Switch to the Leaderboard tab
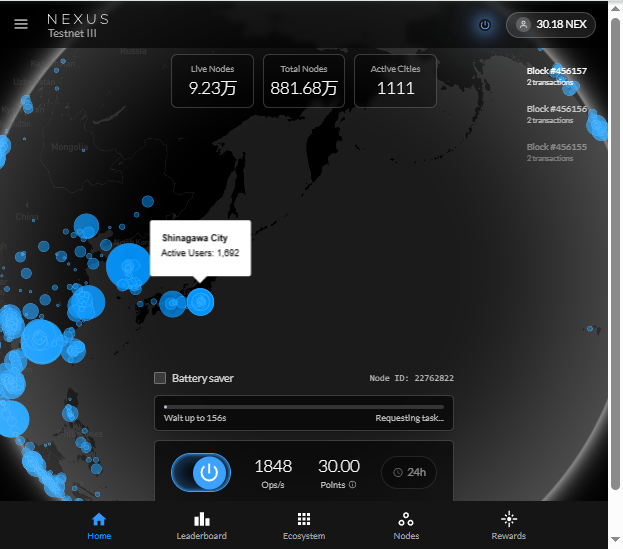623x549 pixels. point(201,526)
